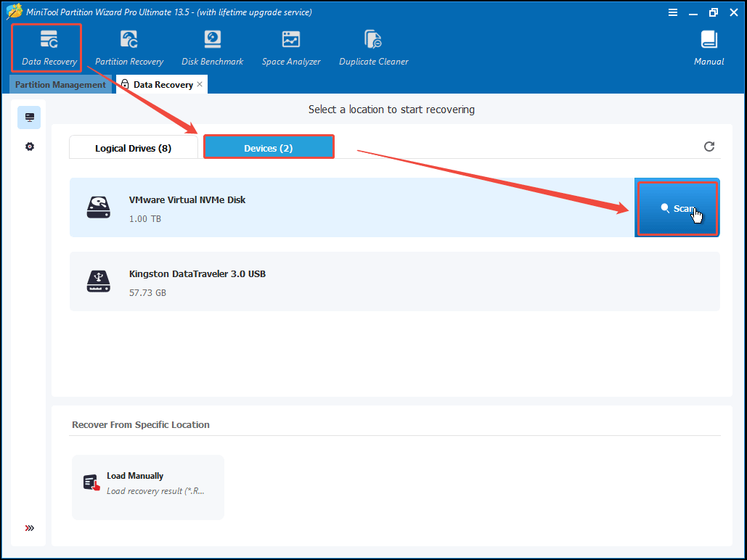Close the Data Recovery tab
Screen dimensions: 747x560
point(200,85)
